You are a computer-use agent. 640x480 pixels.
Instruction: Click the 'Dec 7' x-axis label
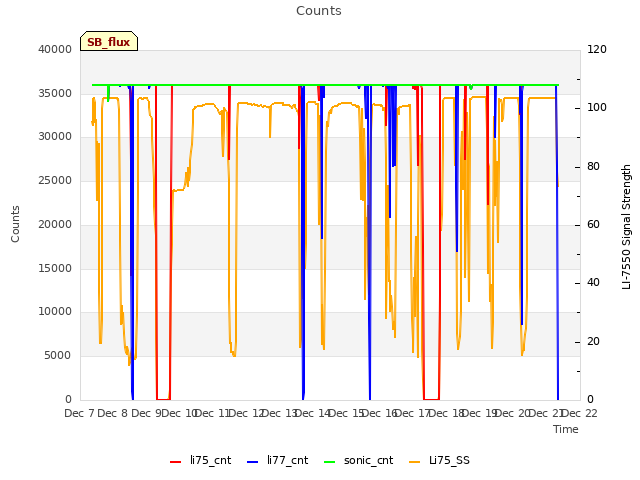[x=80, y=413]
